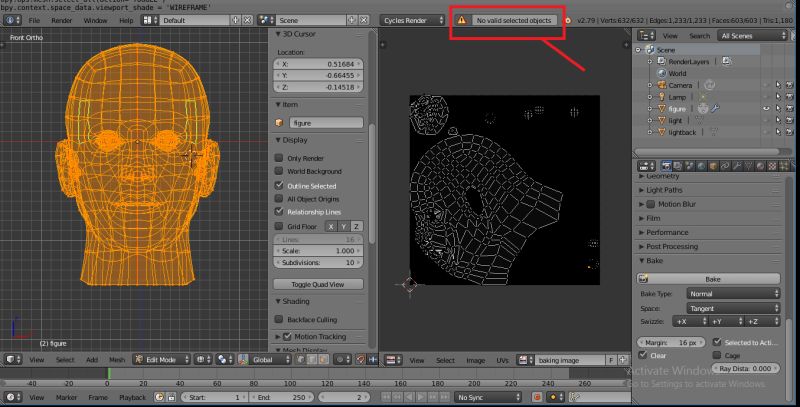This screenshot has width=800, height=407.
Task: Open the Edit Mode selector dropdown
Action: tap(162, 360)
